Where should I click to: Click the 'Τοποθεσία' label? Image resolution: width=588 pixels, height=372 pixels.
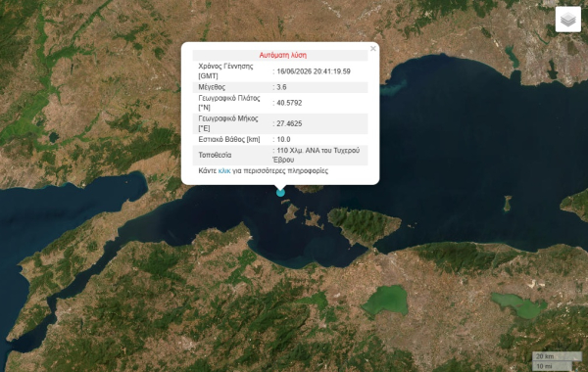pos(215,155)
